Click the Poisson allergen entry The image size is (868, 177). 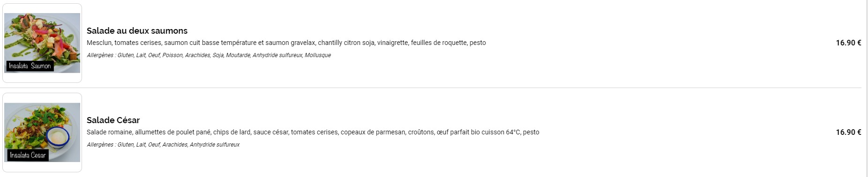(172, 55)
